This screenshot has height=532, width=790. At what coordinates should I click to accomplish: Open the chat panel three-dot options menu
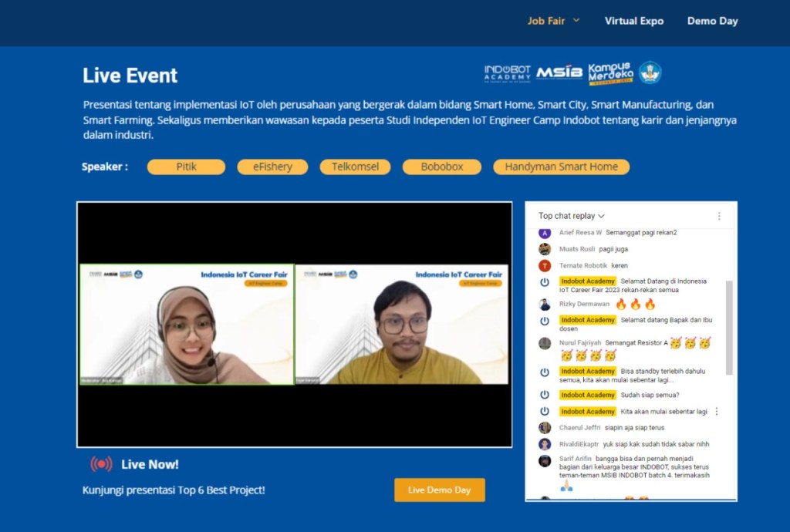[719, 215]
